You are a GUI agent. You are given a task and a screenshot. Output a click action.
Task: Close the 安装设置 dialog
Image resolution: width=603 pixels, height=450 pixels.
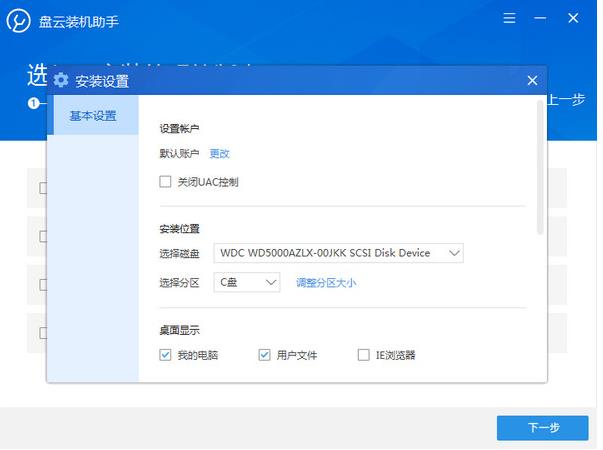[x=532, y=80]
